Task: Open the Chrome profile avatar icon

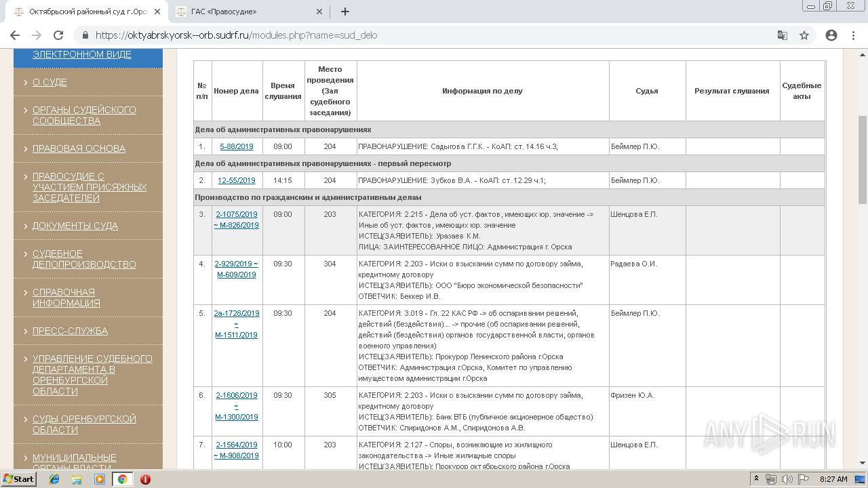Action: point(831,35)
